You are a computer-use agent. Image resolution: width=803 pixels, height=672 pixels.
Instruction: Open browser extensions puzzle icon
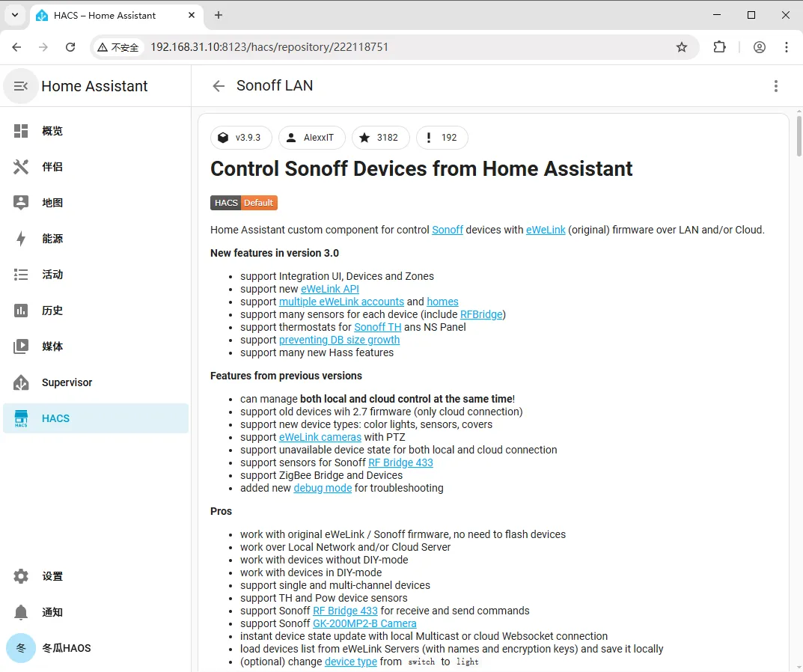pos(719,47)
